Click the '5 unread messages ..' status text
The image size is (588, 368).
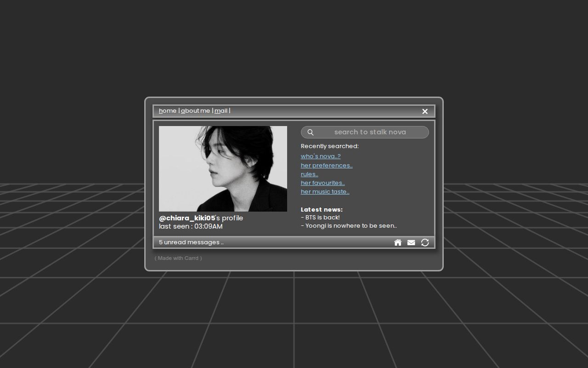(x=191, y=242)
